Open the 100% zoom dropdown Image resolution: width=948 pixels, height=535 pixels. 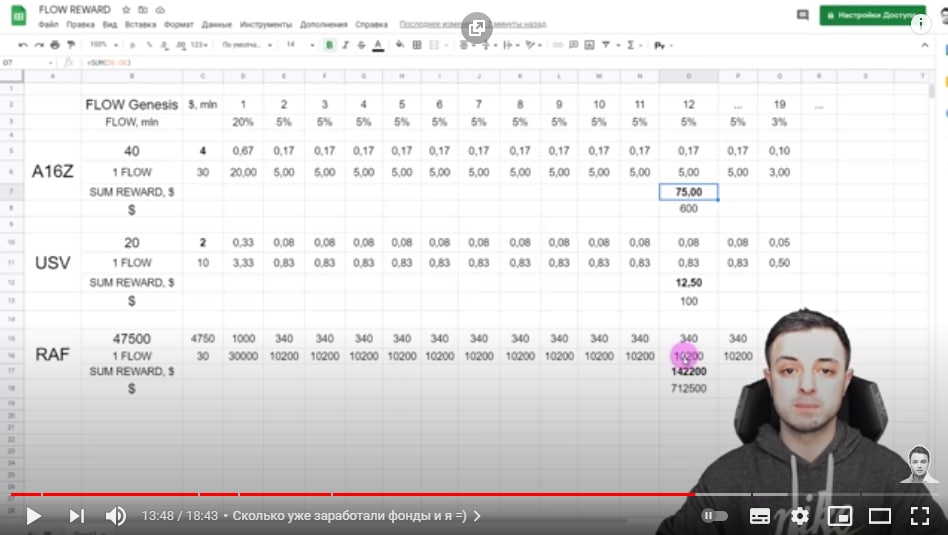pyautogui.click(x=104, y=45)
